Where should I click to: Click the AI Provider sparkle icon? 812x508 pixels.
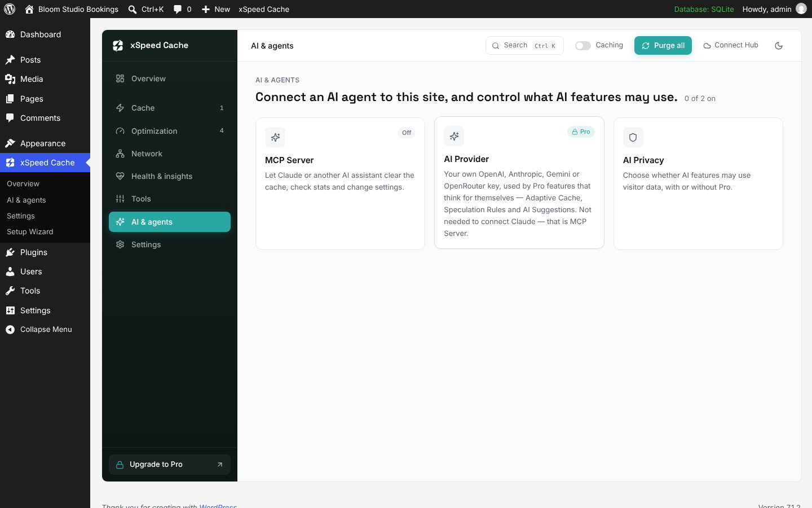[454, 136]
